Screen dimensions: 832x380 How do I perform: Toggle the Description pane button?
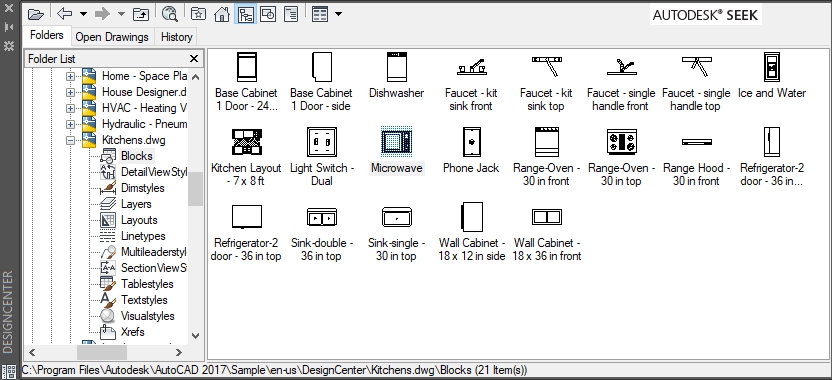click(291, 14)
